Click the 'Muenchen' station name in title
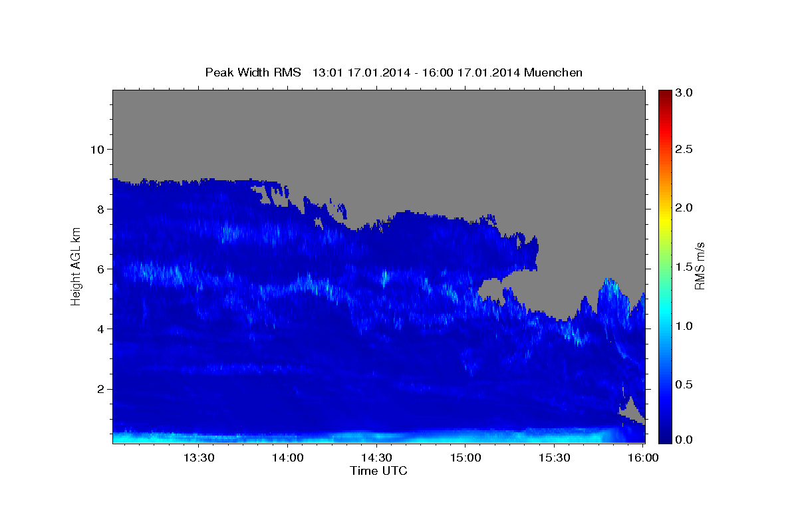The width and height of the screenshot is (798, 532). pyautogui.click(x=553, y=72)
